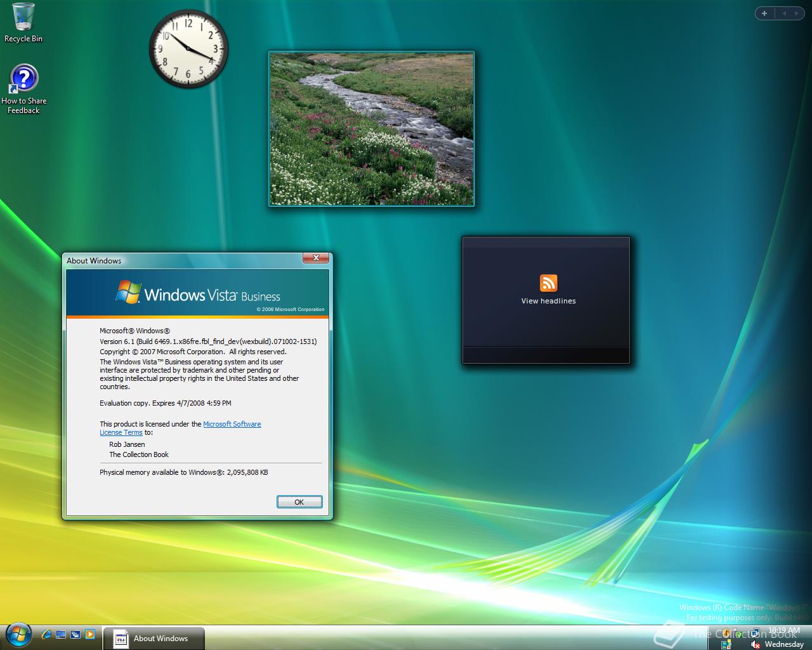Screen dimensions: 812x650
Task: Click sidebar previous gadgets page arrow
Action: pos(783,13)
